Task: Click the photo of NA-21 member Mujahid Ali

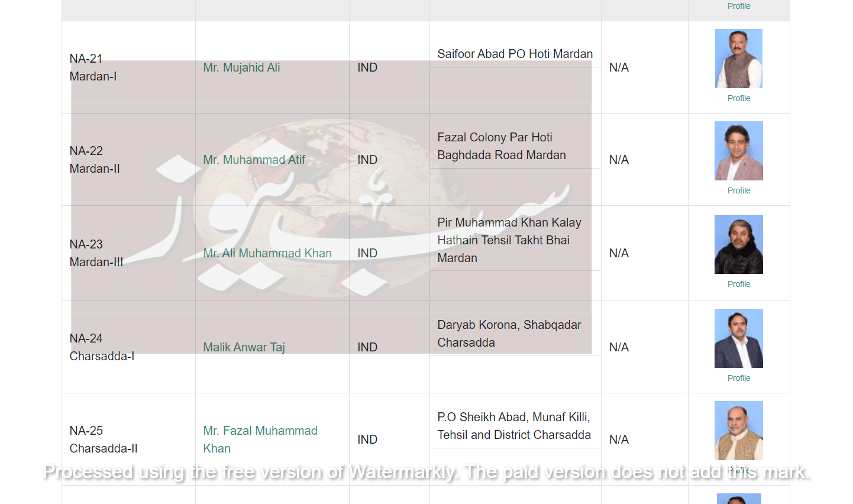Action: tap(739, 59)
